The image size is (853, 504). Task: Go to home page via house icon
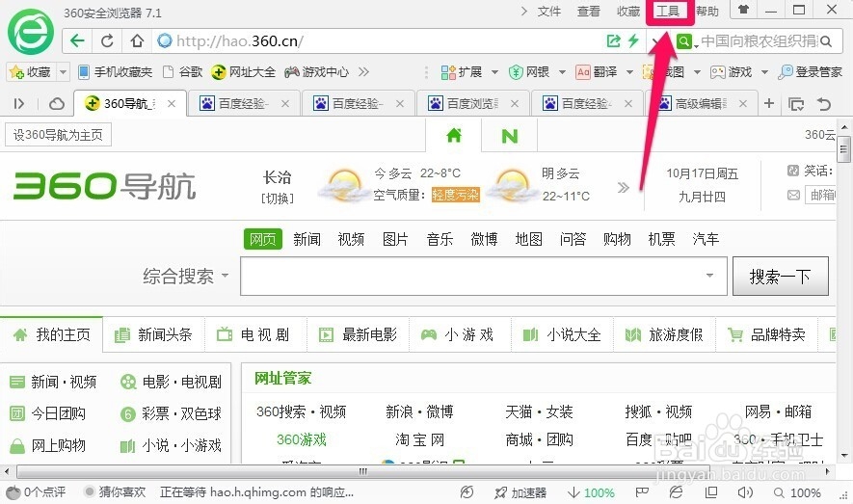[137, 40]
